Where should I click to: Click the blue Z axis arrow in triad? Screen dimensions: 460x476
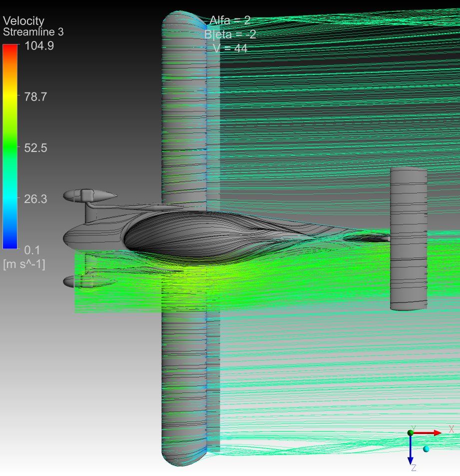(x=410, y=450)
